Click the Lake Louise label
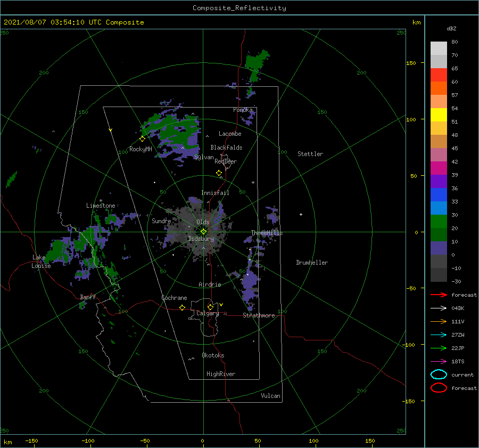 tap(41, 262)
